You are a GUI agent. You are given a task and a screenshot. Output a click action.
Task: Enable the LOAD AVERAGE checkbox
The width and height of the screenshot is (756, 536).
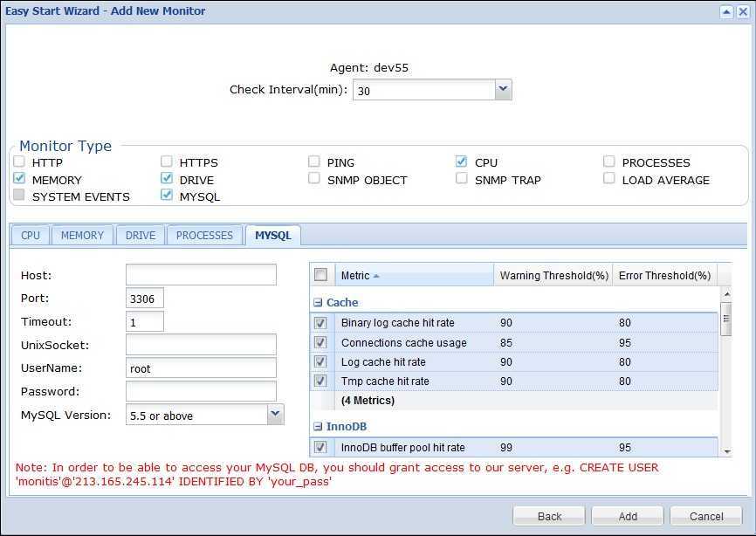pos(609,178)
